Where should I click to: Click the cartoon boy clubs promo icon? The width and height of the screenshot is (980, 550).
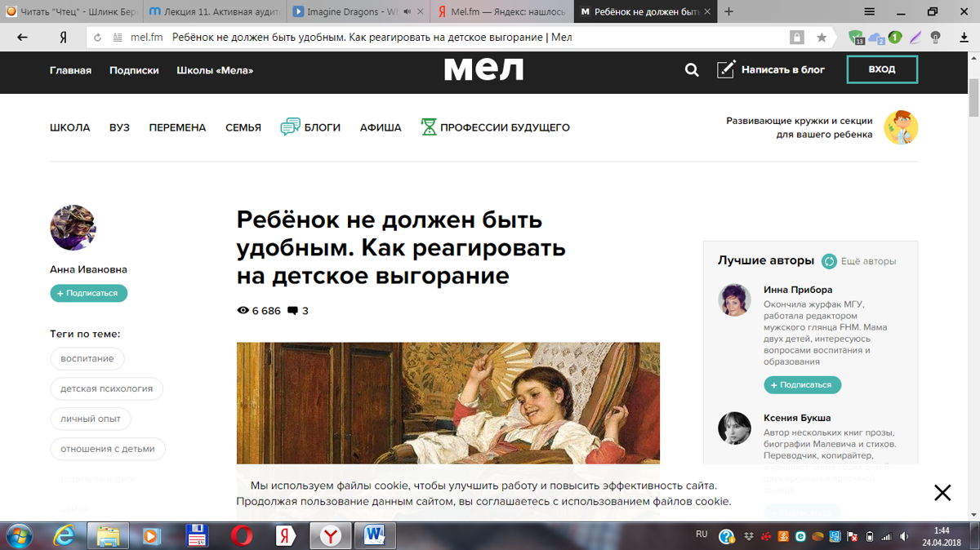(901, 127)
